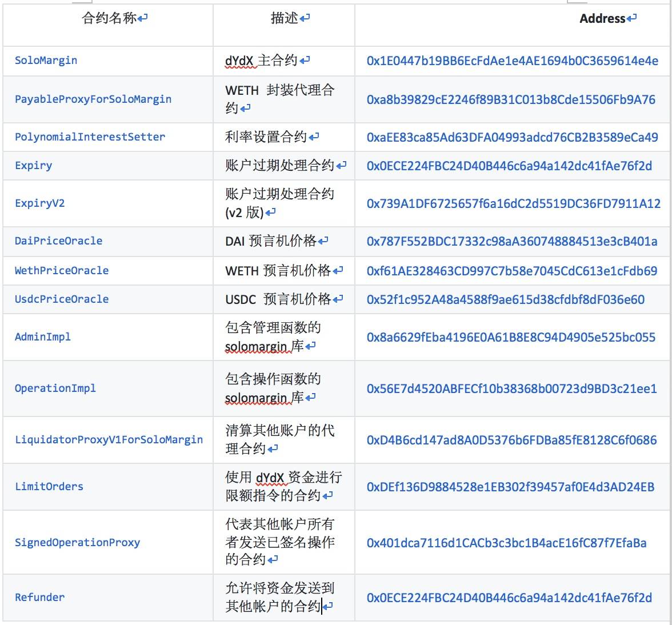Open the WethPriceOracle address starting 0xf61AE328463

[x=512, y=271]
